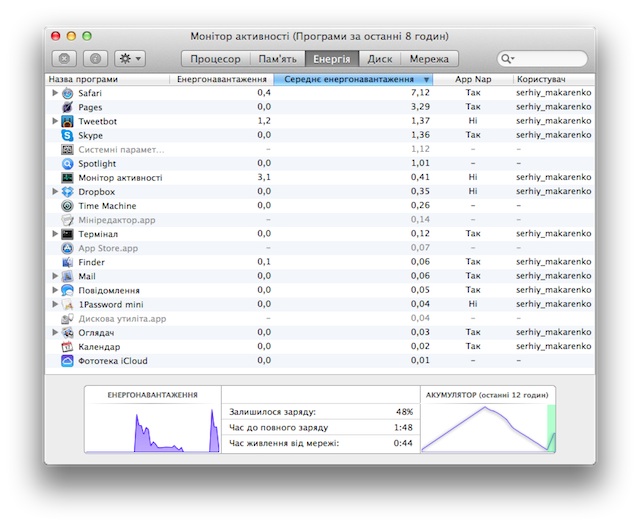Select the Tweetbot app icon

coord(67,121)
